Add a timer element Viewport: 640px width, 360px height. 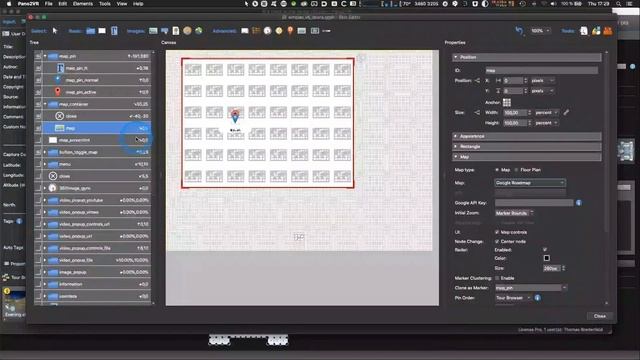coord(267,31)
